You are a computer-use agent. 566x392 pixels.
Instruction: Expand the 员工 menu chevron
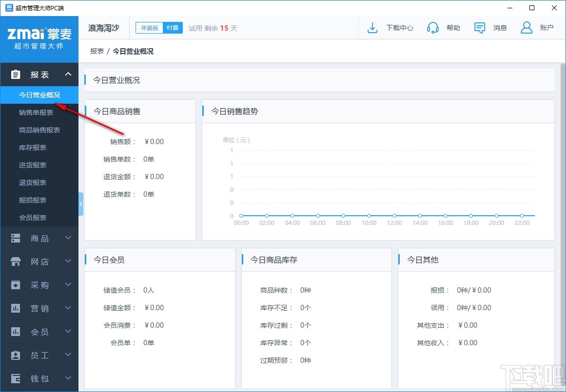[x=68, y=355]
